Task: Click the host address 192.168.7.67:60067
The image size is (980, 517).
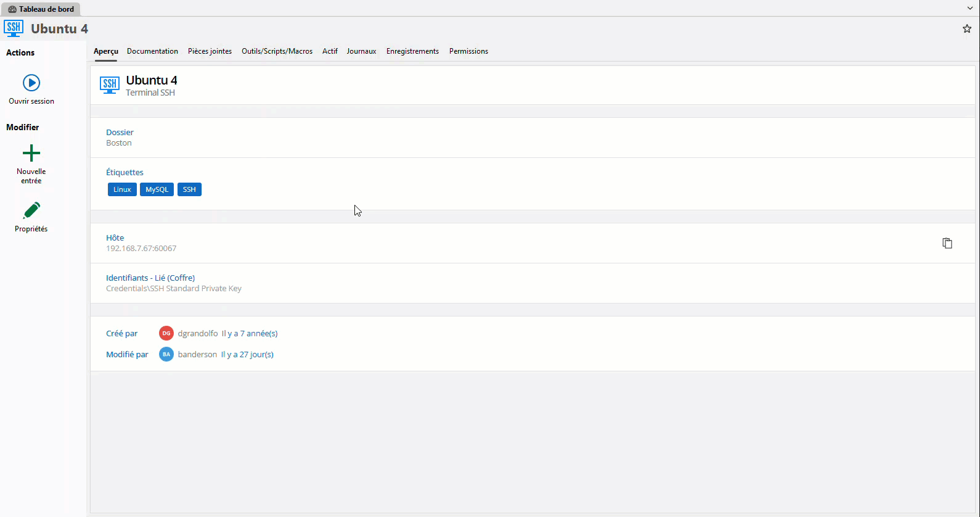Action: [141, 249]
